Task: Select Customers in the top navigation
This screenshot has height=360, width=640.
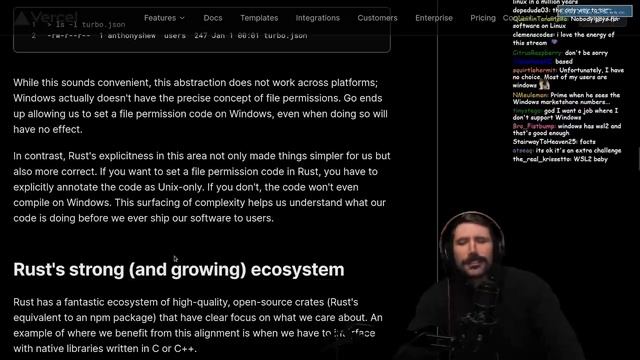Action: (377, 18)
